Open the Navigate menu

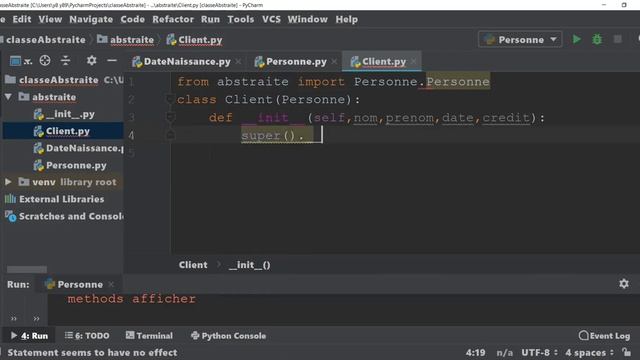pyautogui.click(x=91, y=19)
